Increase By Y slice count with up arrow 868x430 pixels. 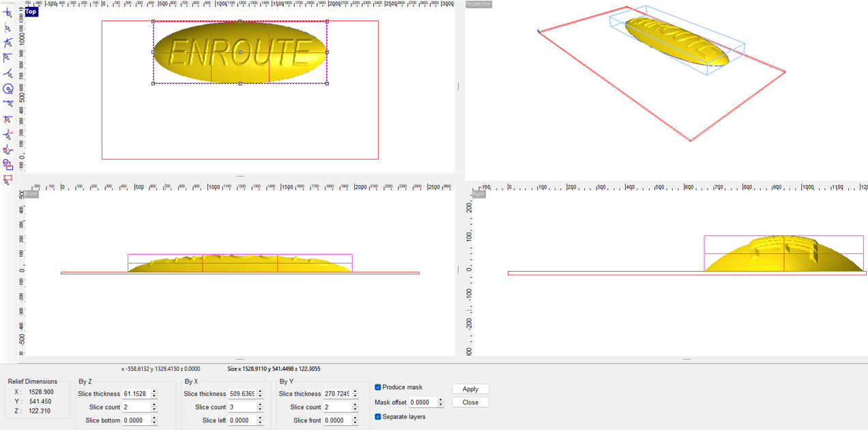click(x=355, y=405)
